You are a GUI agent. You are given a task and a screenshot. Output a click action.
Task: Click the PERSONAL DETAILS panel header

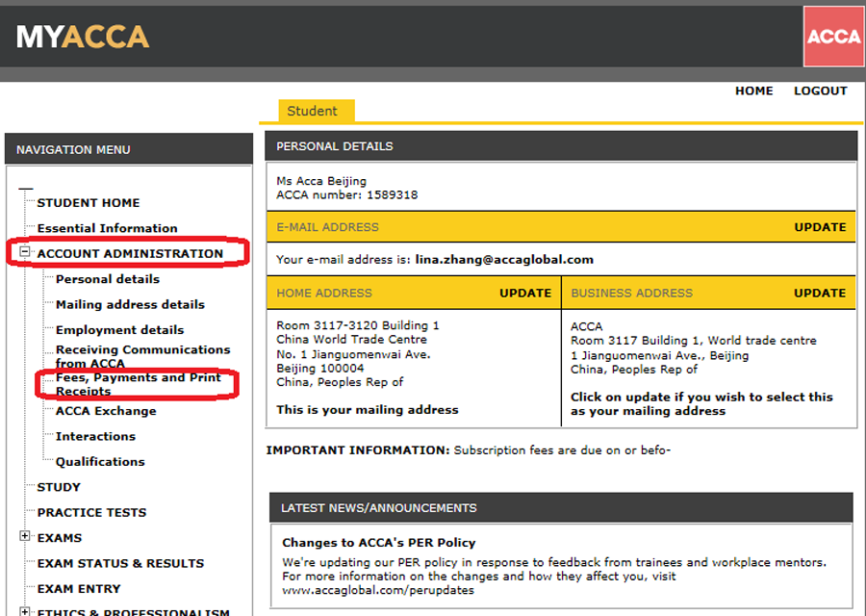(561, 146)
